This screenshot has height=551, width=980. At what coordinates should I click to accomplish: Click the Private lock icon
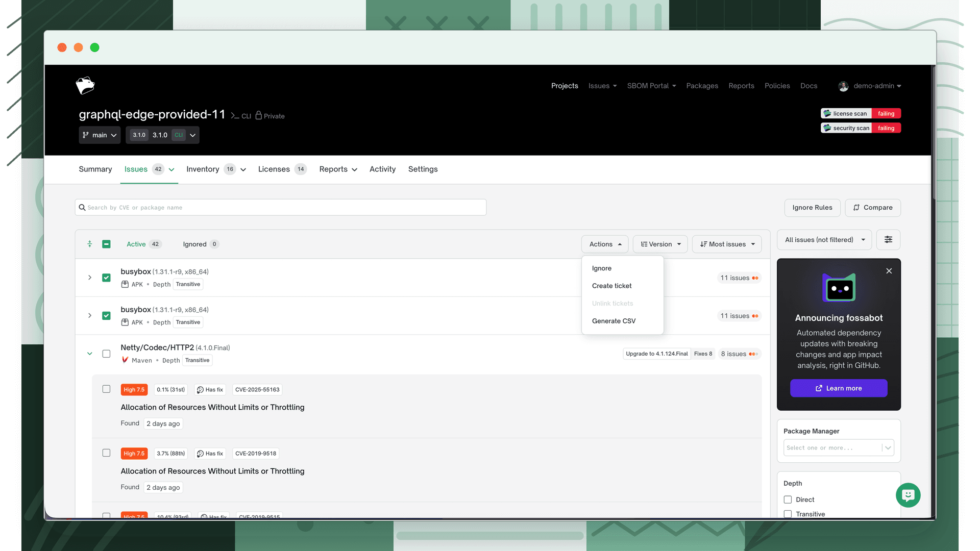[259, 115]
